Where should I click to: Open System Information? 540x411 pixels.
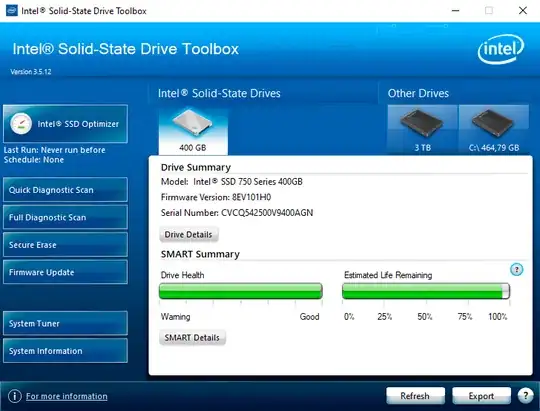[65, 351]
